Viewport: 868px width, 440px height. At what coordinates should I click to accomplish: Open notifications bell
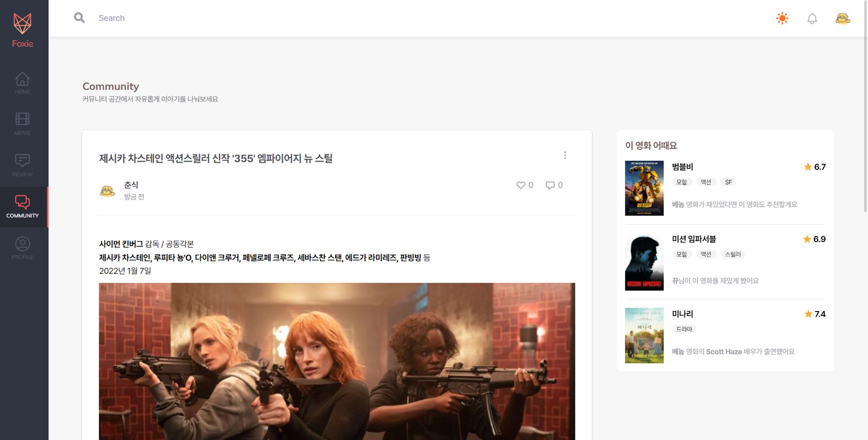[x=812, y=18]
